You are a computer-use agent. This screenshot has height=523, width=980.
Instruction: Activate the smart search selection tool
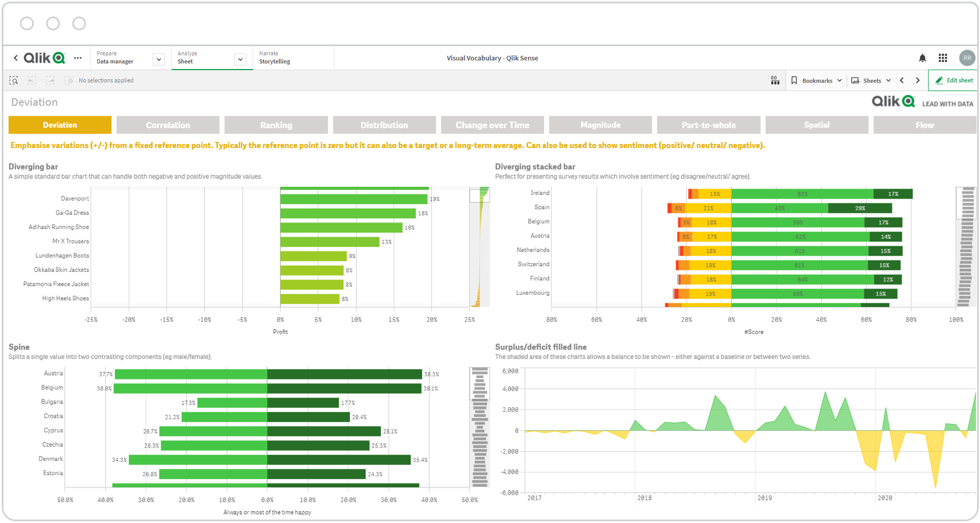coord(14,80)
